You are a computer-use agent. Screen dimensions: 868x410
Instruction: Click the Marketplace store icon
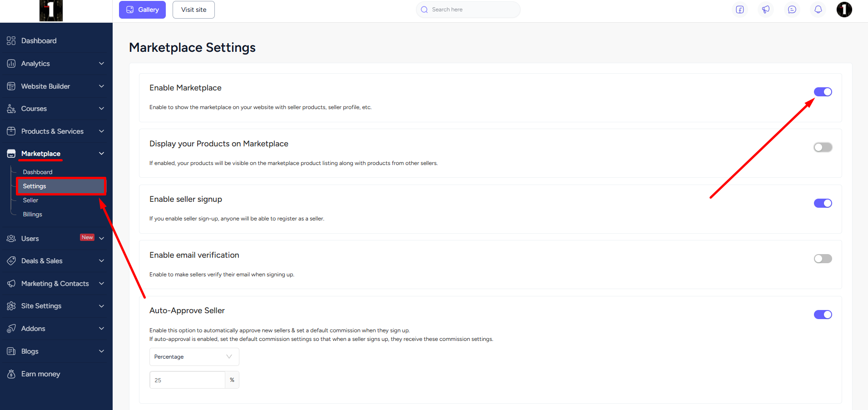coord(11,154)
